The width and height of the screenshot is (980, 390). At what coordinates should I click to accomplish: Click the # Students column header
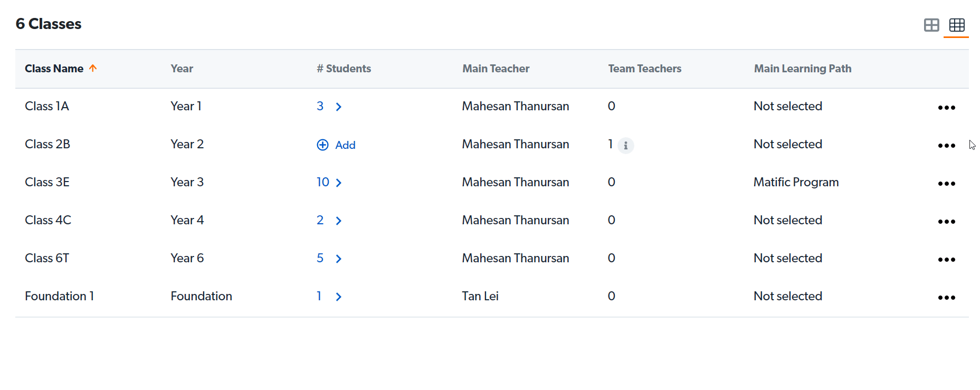[344, 69]
